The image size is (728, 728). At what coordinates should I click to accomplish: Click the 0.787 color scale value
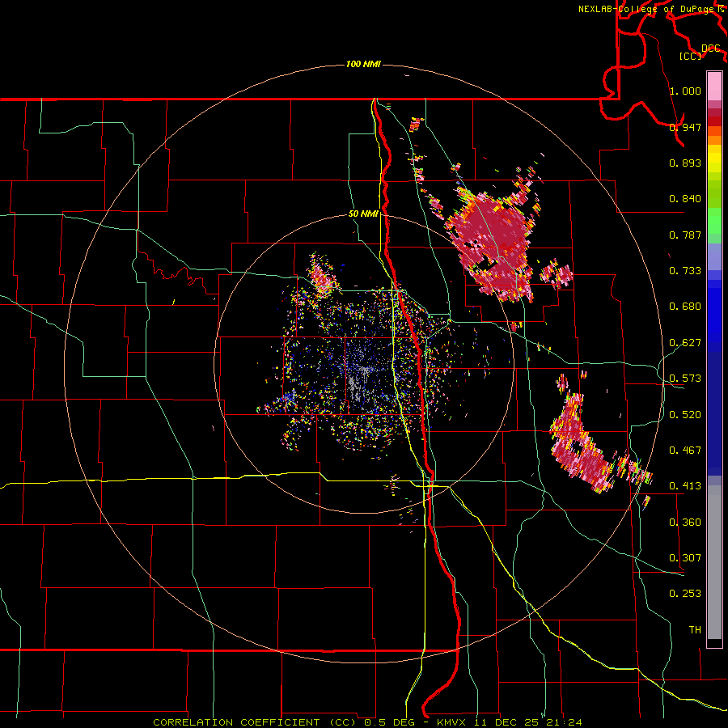click(x=685, y=235)
